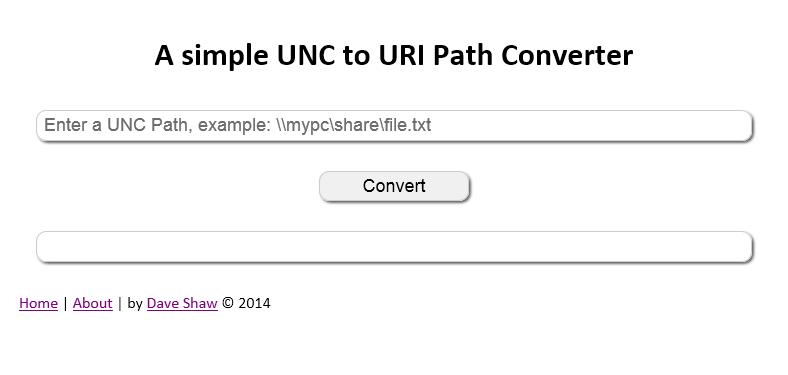
Task: Click the page heading about UNC to URI
Action: 393,55
